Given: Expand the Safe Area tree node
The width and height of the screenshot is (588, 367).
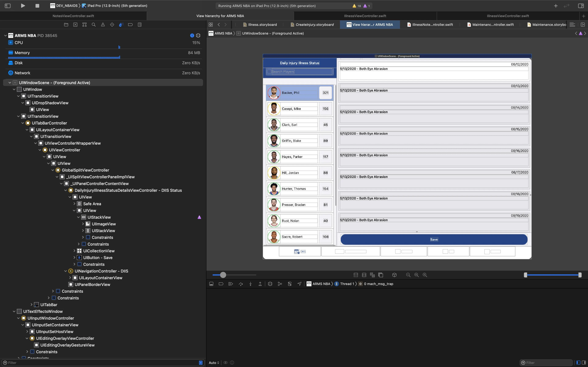Looking at the screenshot, I should click(74, 204).
